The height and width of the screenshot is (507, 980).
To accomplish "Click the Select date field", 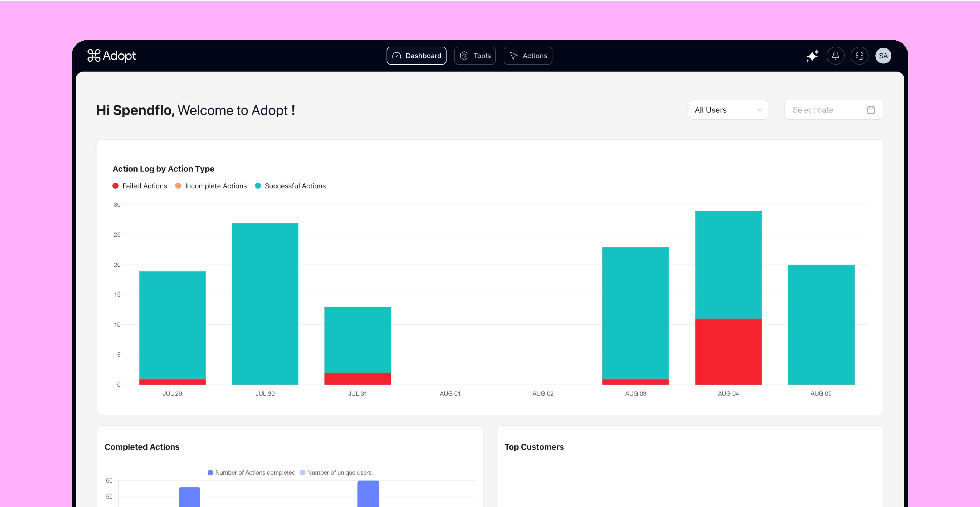I will (x=834, y=110).
